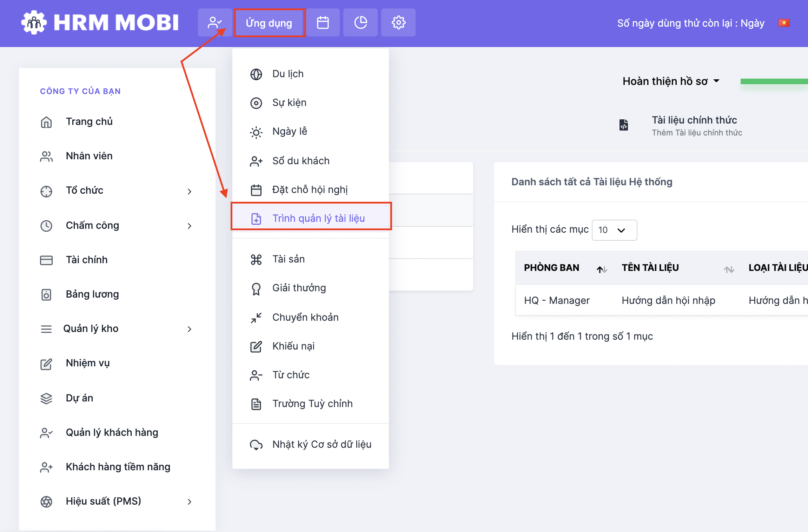Image resolution: width=808 pixels, height=532 pixels.
Task: Click the cloud icon beside Nhật ký Cơ sở dữ liệu
Action: tap(256, 445)
